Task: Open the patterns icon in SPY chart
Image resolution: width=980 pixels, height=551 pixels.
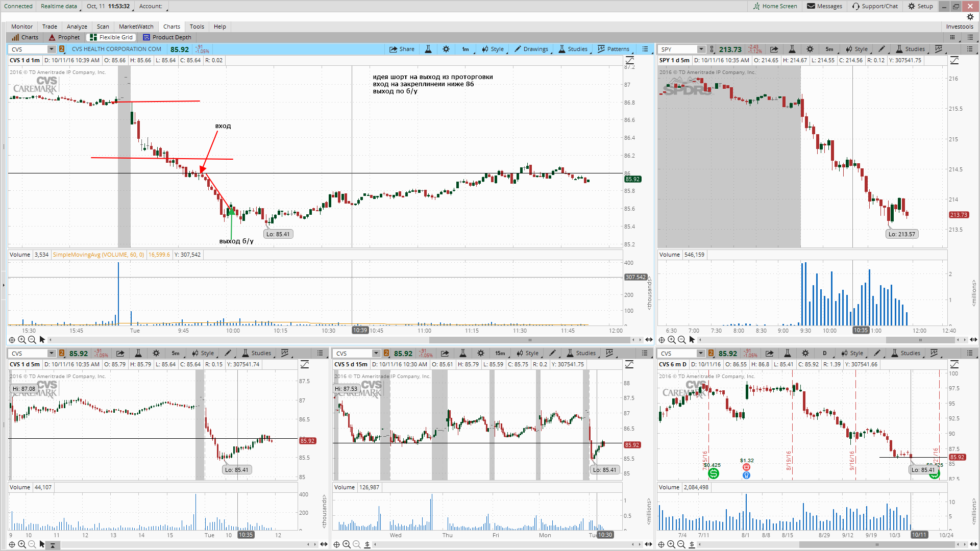Action: click(938, 49)
